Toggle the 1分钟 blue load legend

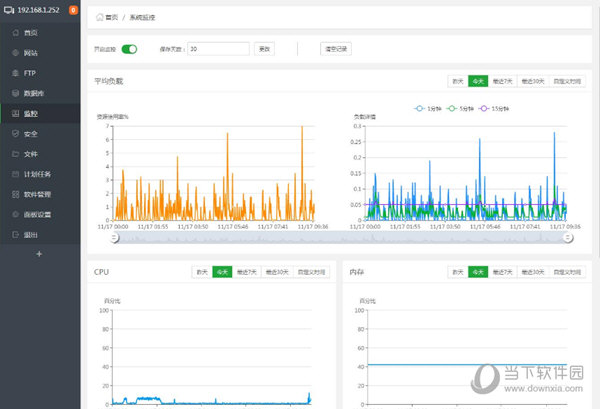tap(428, 109)
